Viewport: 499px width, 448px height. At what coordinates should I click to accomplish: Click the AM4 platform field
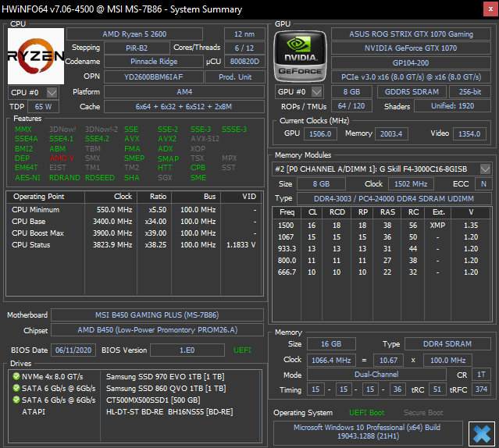pos(184,92)
